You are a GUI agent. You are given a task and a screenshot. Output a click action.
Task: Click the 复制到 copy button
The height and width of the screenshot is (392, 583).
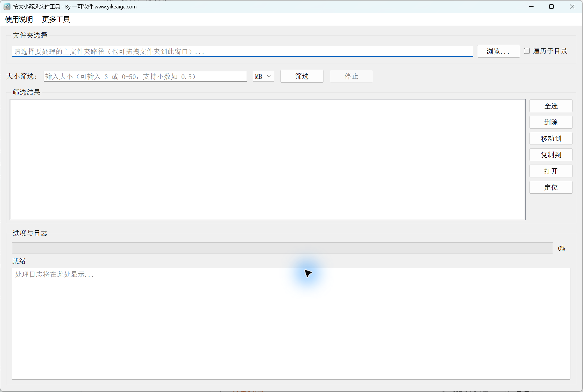pyautogui.click(x=551, y=155)
